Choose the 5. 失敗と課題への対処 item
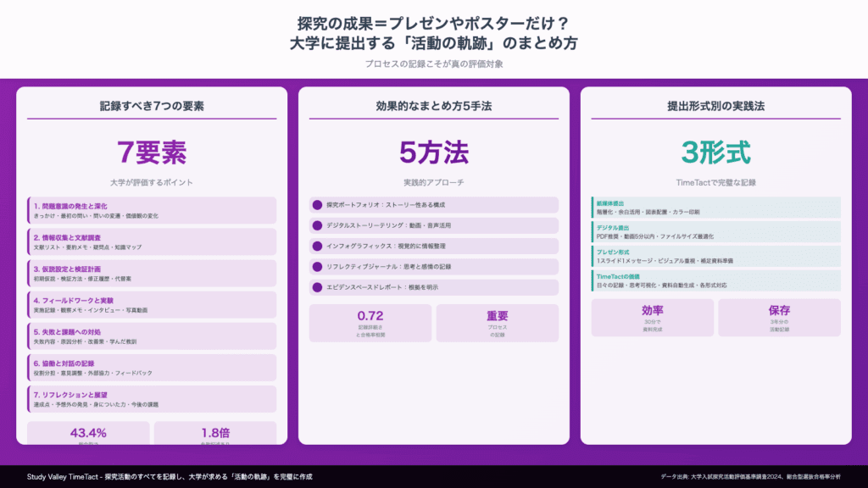The image size is (868, 488). pos(152,335)
